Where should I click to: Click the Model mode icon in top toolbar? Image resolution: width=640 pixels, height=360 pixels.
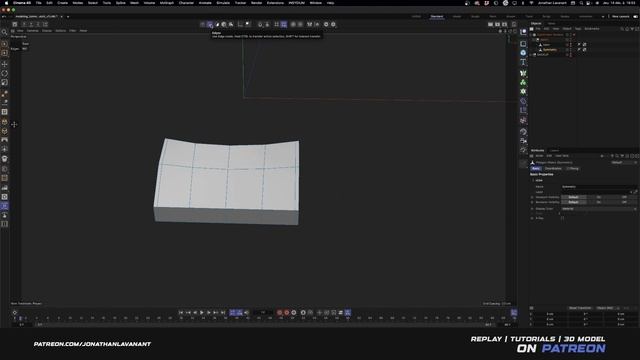tap(224, 24)
